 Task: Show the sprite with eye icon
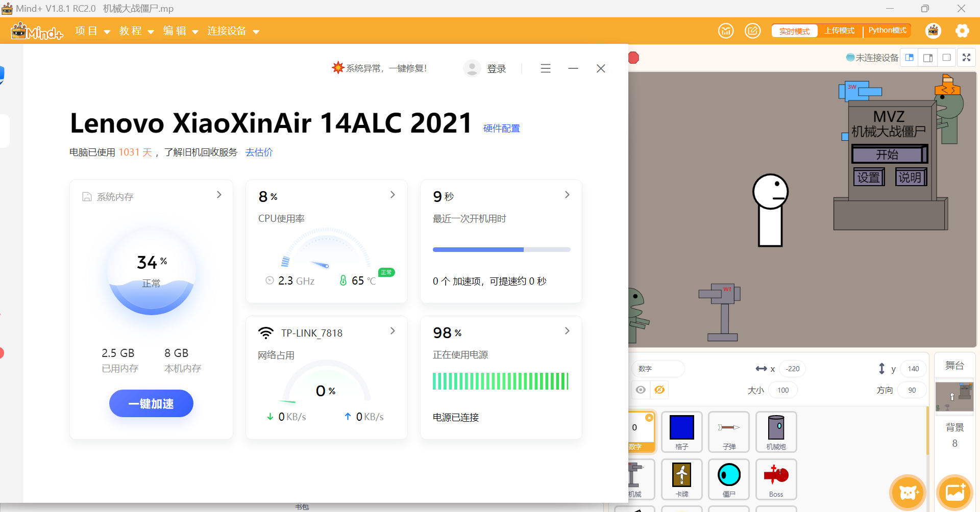641,390
